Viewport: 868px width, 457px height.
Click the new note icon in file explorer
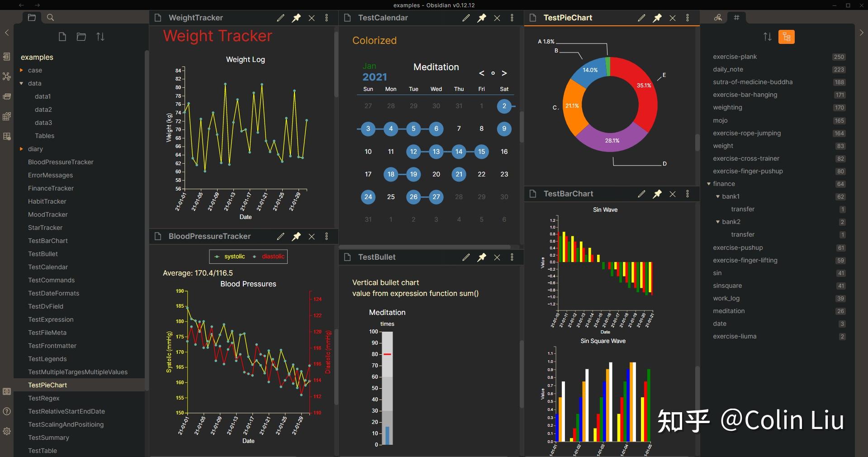point(62,37)
